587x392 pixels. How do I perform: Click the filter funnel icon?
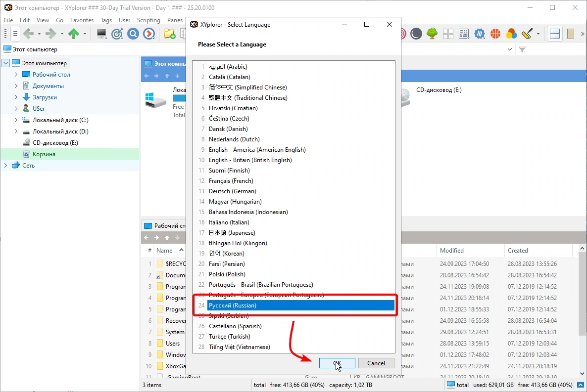[522, 49]
